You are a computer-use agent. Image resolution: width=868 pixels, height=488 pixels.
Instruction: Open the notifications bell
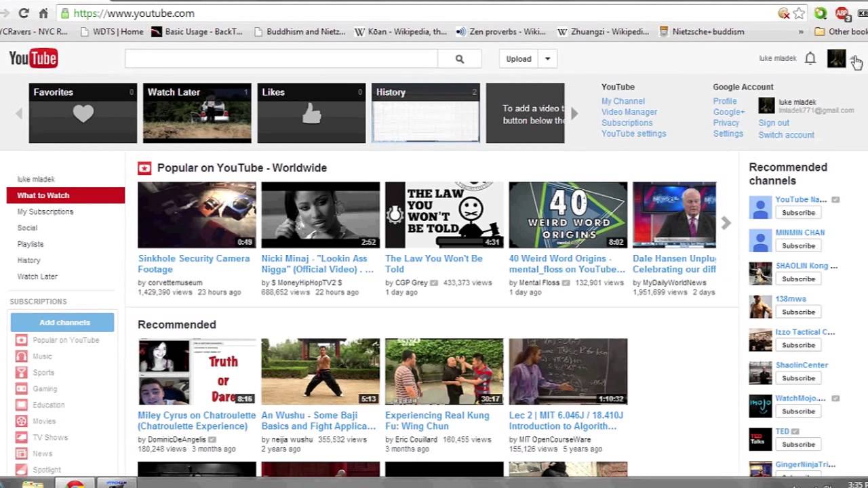810,59
